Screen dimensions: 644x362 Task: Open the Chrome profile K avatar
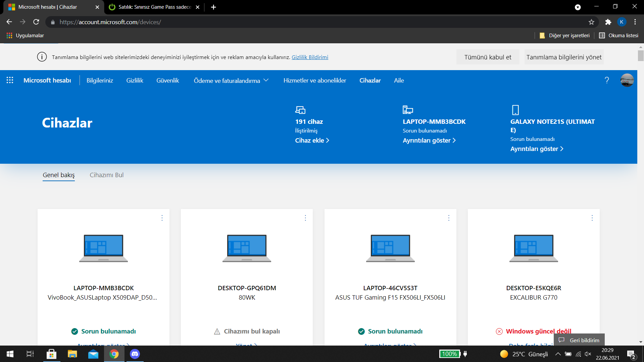(x=622, y=22)
